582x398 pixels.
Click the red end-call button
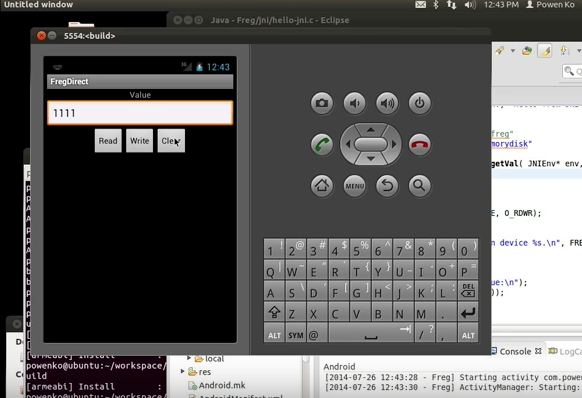(x=420, y=144)
